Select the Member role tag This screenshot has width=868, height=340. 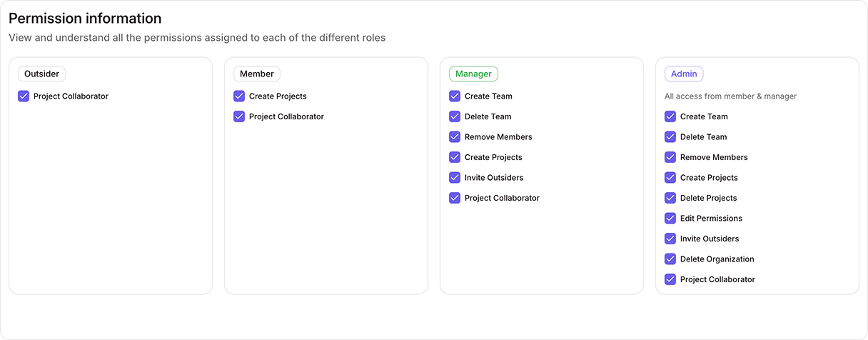257,74
